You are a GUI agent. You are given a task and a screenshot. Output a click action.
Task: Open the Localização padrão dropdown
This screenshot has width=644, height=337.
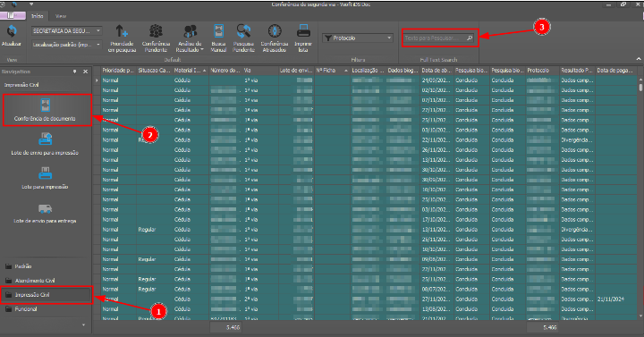pos(98,45)
